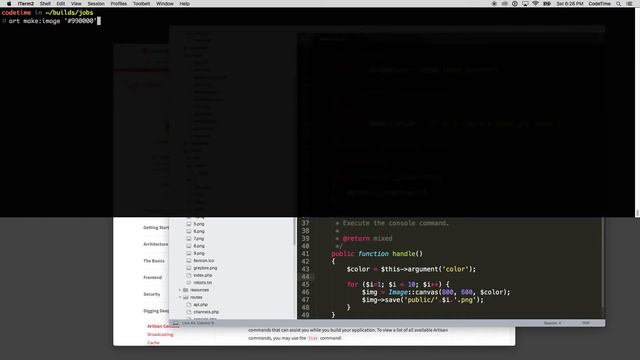Click the routes folder icon

tap(186, 297)
